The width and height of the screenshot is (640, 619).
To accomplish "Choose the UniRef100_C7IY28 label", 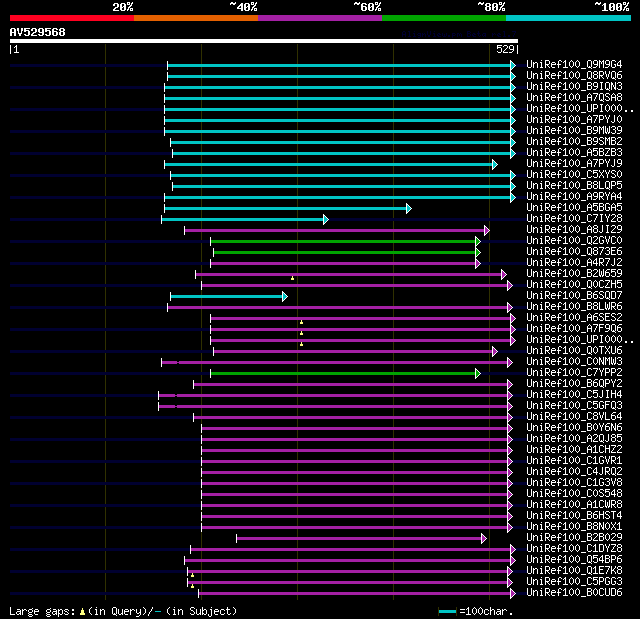I will (x=574, y=219).
